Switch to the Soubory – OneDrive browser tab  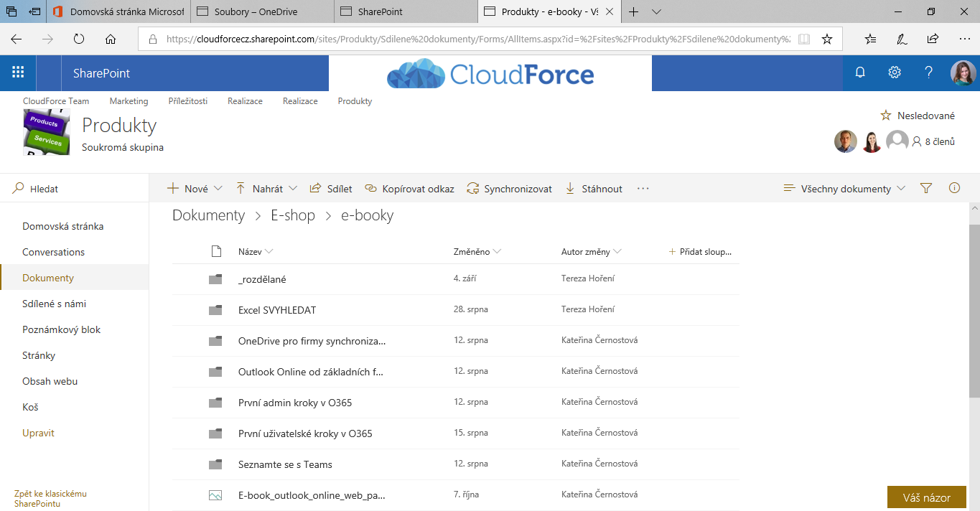(x=256, y=11)
